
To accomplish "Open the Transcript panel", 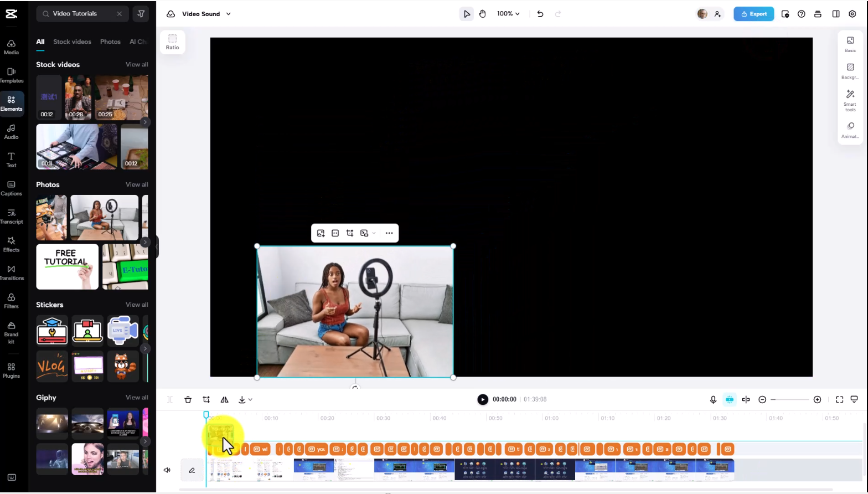I will click(x=11, y=217).
